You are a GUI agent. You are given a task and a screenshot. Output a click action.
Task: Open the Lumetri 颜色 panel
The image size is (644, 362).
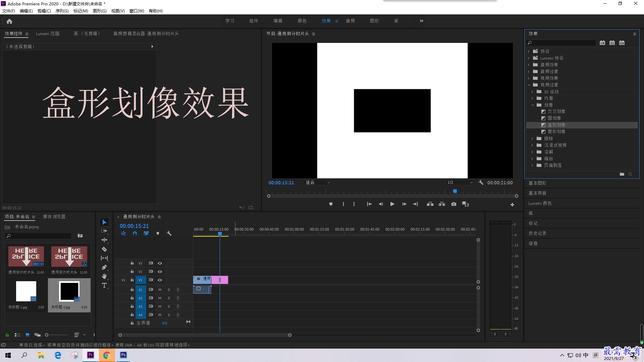point(540,203)
